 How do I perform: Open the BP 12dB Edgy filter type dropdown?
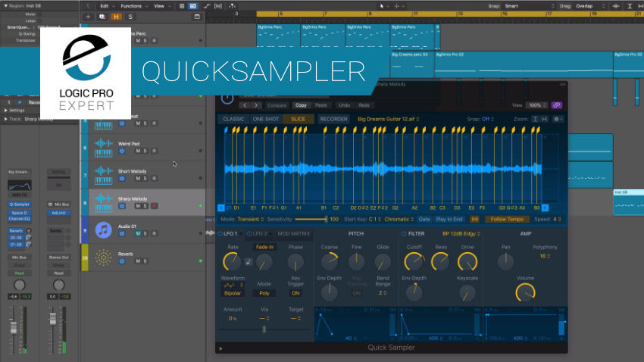coord(461,233)
